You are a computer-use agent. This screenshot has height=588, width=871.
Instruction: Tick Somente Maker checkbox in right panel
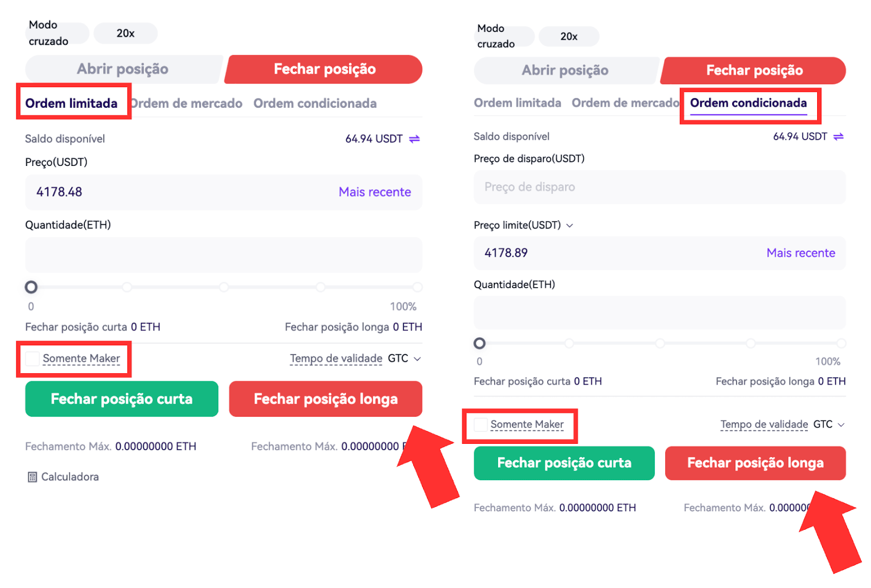click(x=481, y=425)
